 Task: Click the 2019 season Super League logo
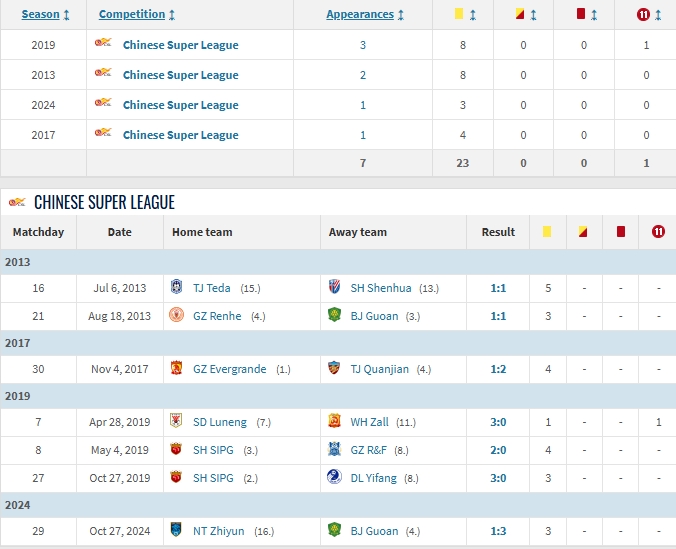[102, 45]
